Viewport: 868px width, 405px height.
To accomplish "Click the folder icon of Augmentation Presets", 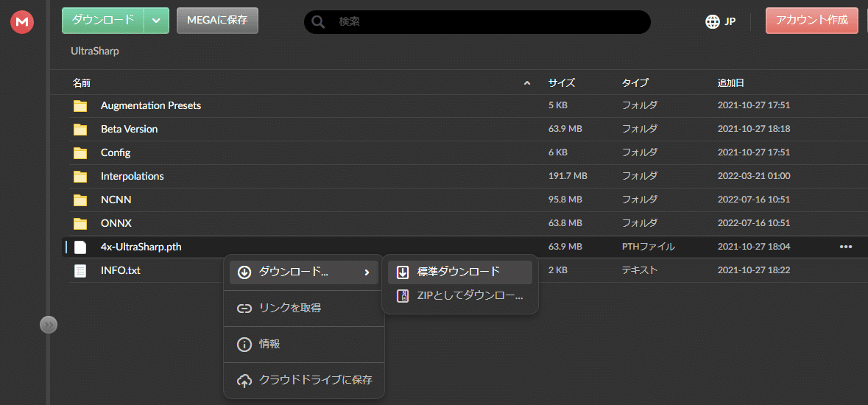I will point(80,106).
